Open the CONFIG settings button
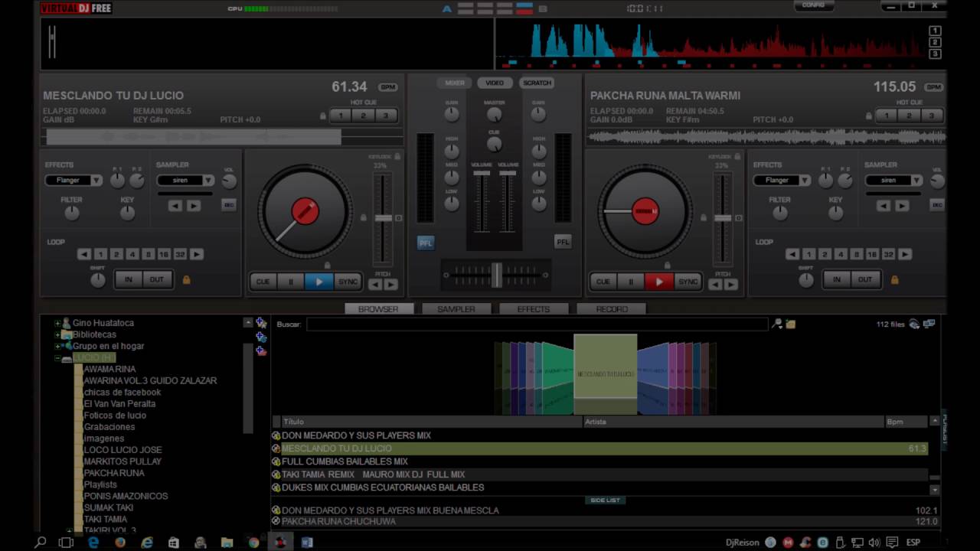Image resolution: width=980 pixels, height=551 pixels. pos(813,5)
